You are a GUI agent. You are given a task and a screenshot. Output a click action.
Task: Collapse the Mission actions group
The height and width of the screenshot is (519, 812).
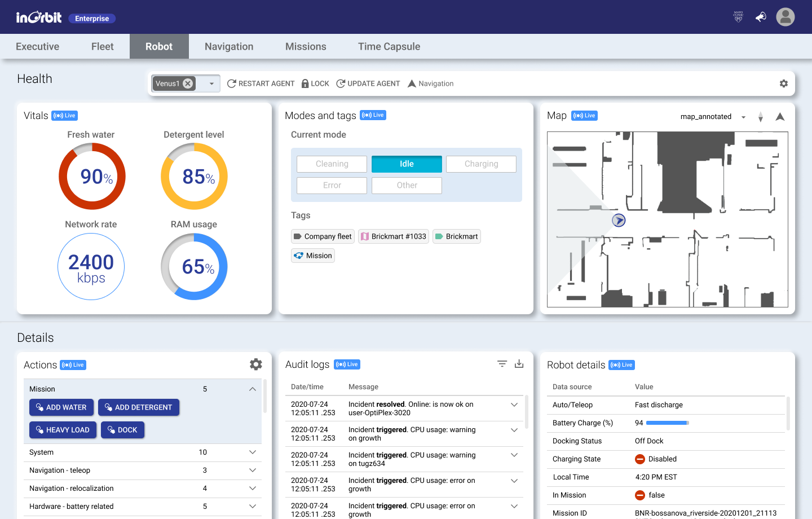[x=253, y=389]
